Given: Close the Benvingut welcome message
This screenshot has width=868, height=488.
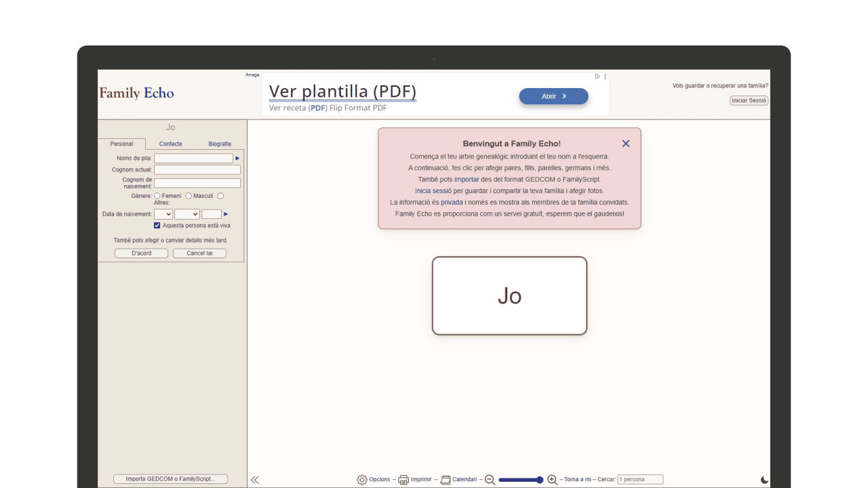Looking at the screenshot, I should tap(626, 144).
